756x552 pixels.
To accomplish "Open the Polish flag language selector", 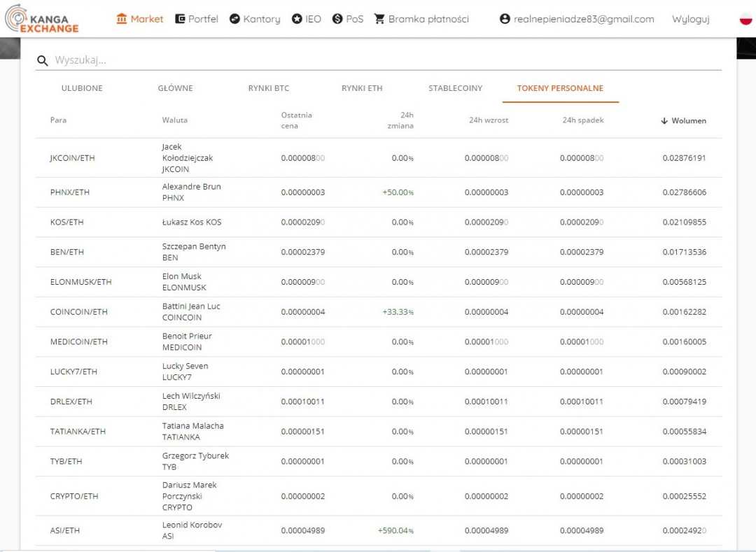I will [745, 19].
